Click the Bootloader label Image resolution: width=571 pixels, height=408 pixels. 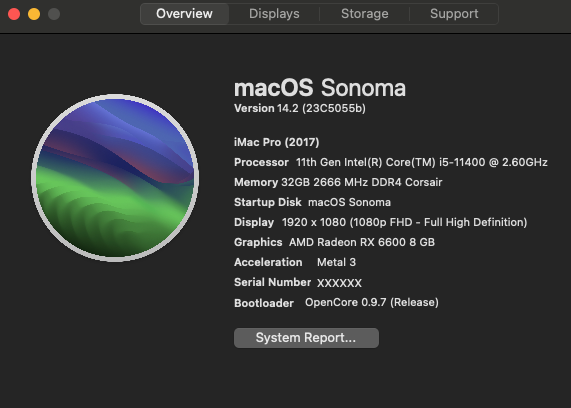pyautogui.click(x=264, y=303)
